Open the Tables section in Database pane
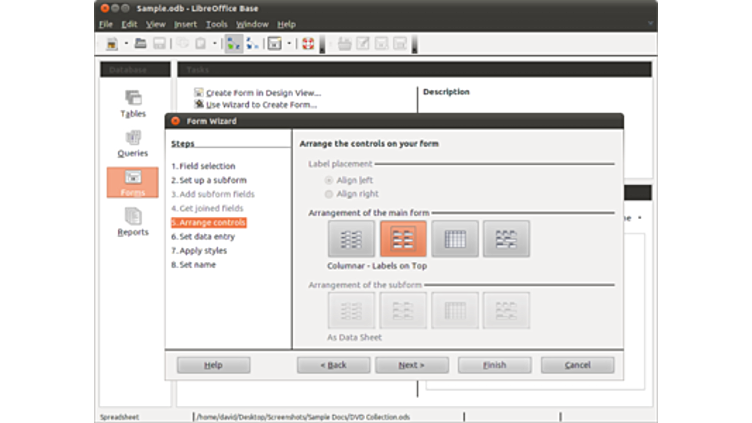Viewport: 752px width, 423px height. (133, 103)
